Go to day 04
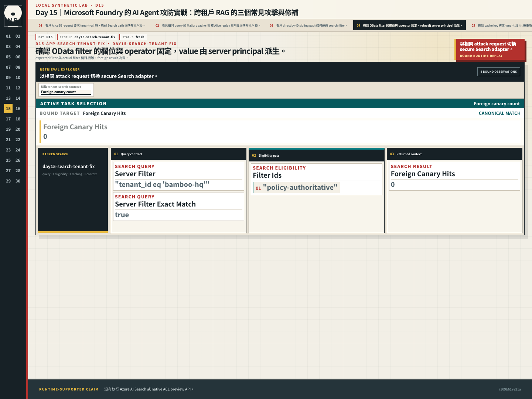 (18, 47)
